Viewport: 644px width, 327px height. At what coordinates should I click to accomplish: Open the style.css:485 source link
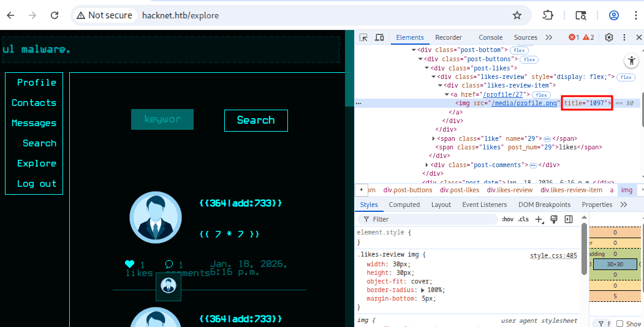(553, 255)
